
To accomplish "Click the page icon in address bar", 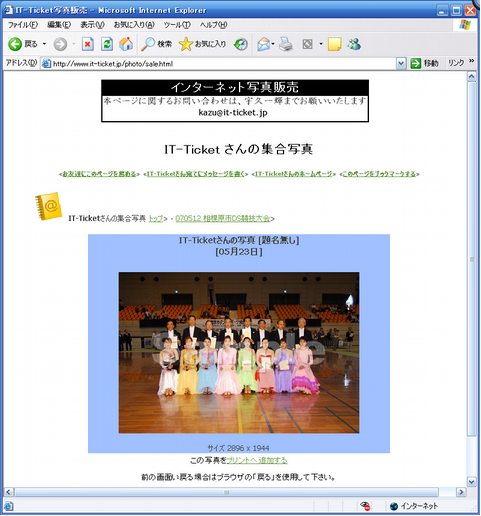I will pyautogui.click(x=46, y=63).
